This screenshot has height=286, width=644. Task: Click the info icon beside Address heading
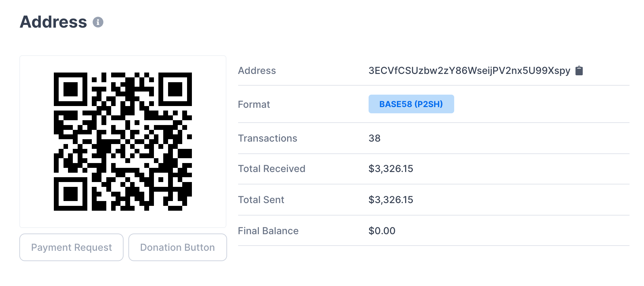click(98, 22)
